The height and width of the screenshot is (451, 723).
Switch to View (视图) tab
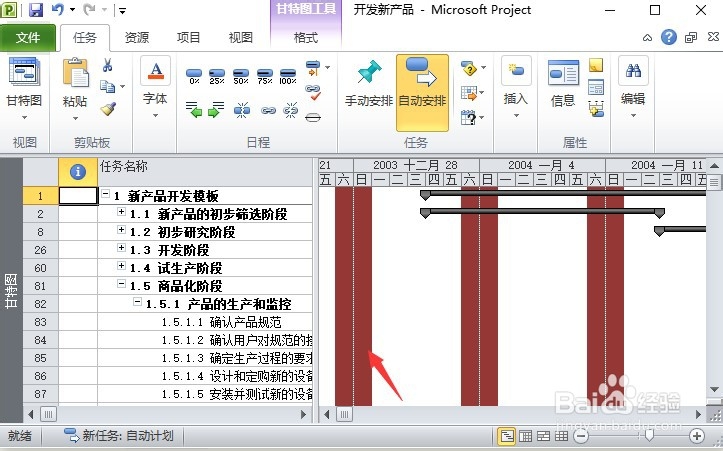240,38
